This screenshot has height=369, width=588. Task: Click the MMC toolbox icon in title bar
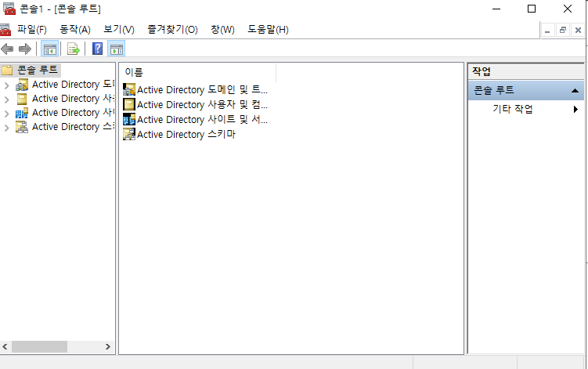click(9, 9)
